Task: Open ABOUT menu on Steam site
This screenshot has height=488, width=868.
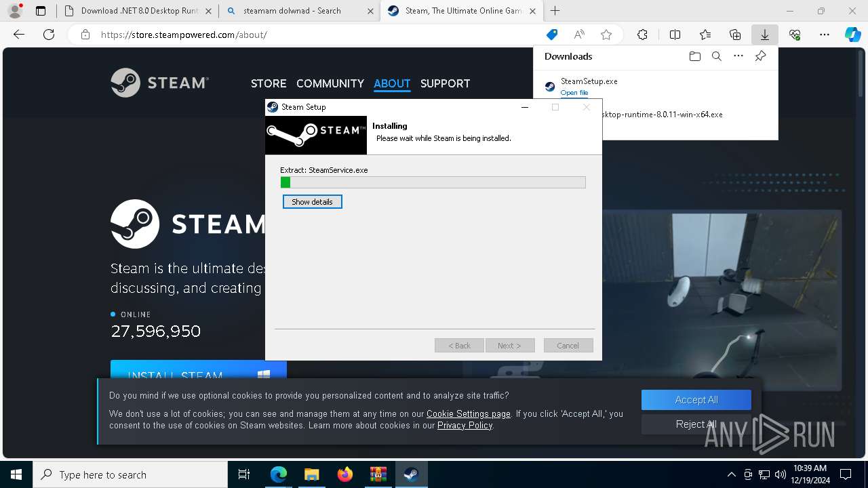Action: [392, 83]
